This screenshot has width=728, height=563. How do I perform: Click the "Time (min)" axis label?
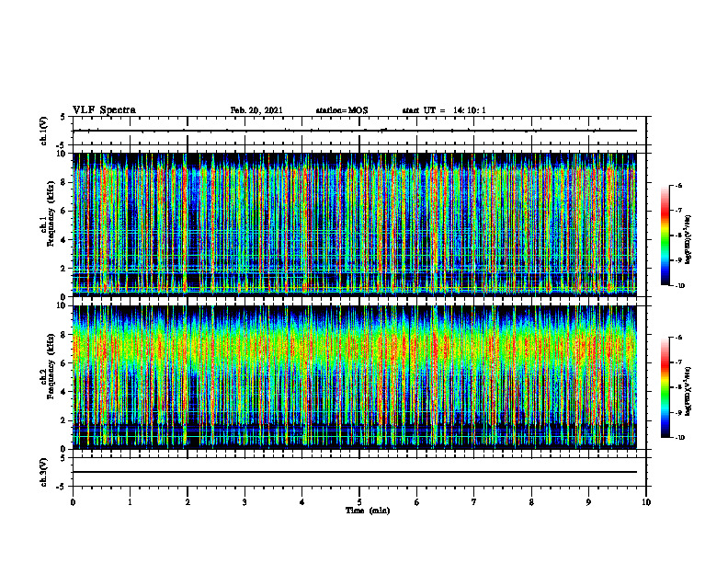pyautogui.click(x=368, y=511)
